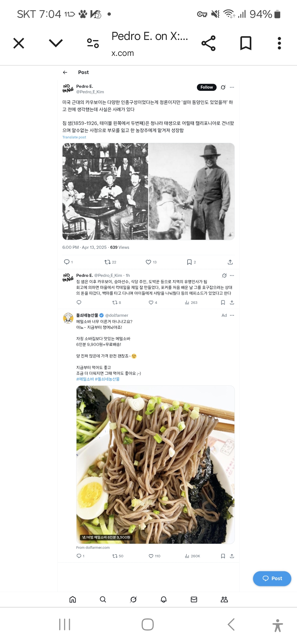Viewport: 297px width, 644px height.
Task: Compose with the blue Post button
Action: point(272,578)
